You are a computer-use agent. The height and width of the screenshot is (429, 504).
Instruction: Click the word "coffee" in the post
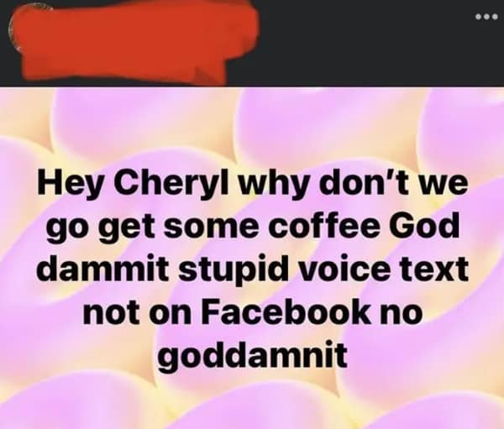(x=324, y=225)
